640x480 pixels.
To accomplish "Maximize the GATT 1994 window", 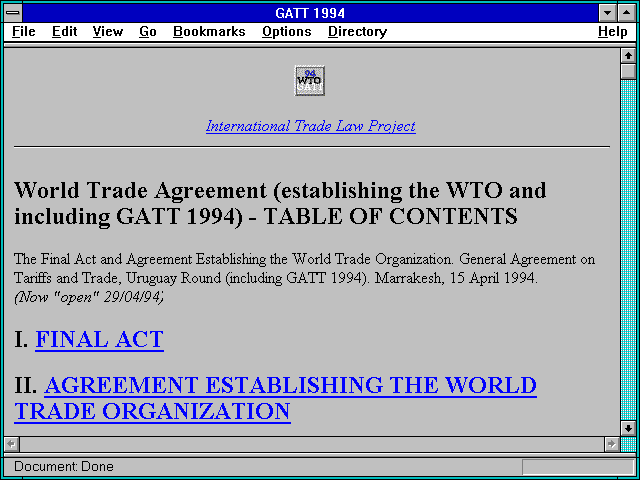I will pyautogui.click(x=627, y=13).
